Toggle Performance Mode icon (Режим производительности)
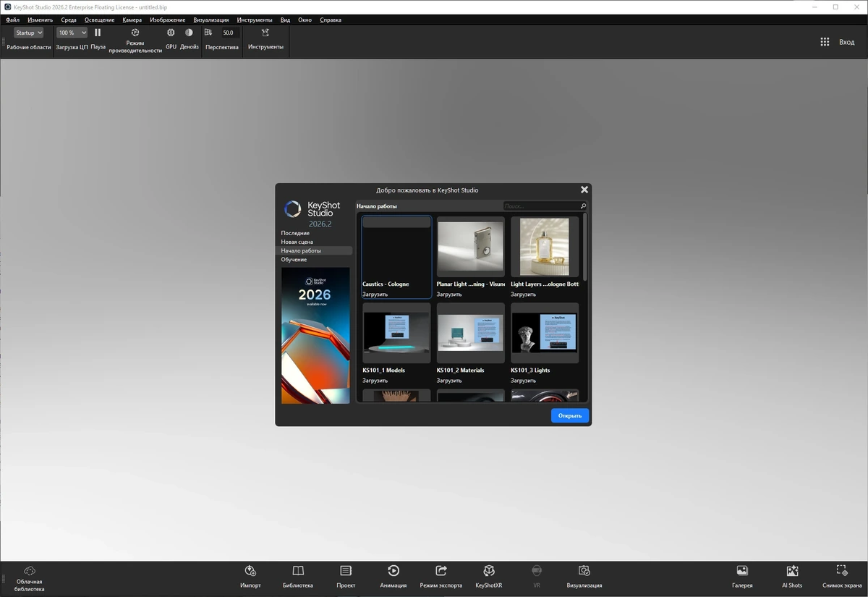 135,33
